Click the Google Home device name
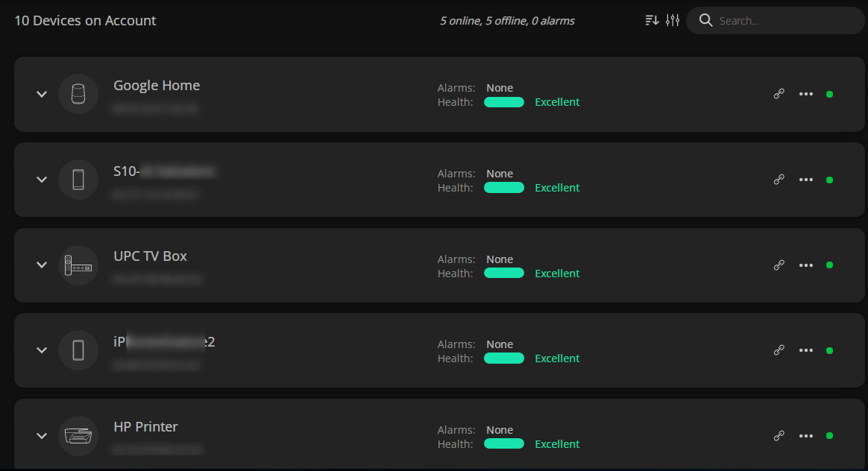 tap(157, 86)
